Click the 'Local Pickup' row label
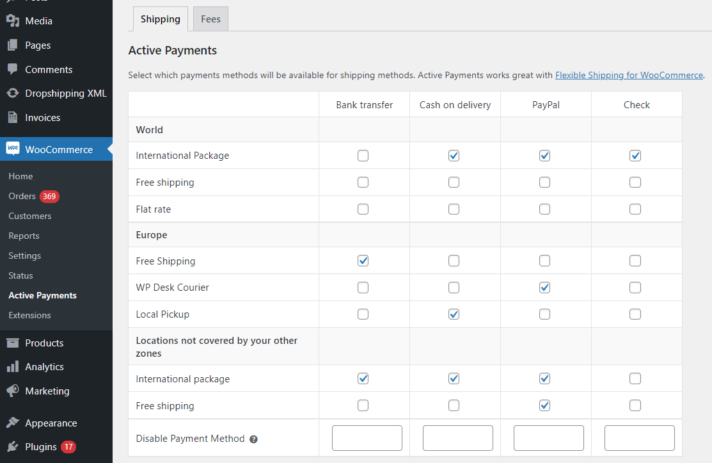Viewport: 712px width, 463px height. pyautogui.click(x=163, y=314)
